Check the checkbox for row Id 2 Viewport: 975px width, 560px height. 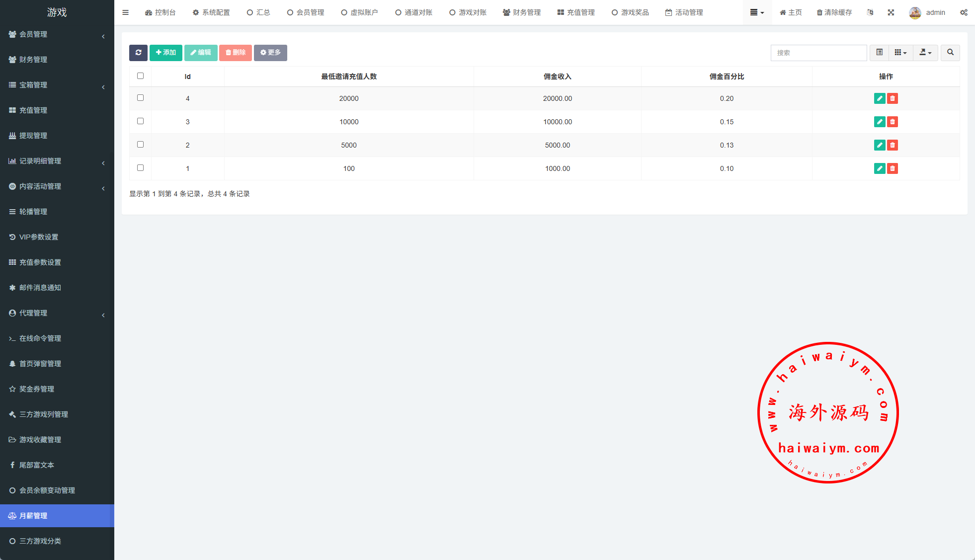point(140,145)
